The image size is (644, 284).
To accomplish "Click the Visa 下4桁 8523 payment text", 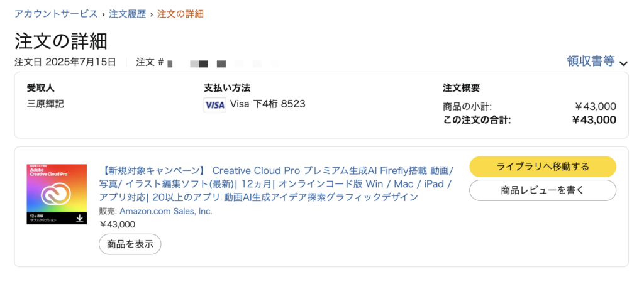I will [x=268, y=104].
